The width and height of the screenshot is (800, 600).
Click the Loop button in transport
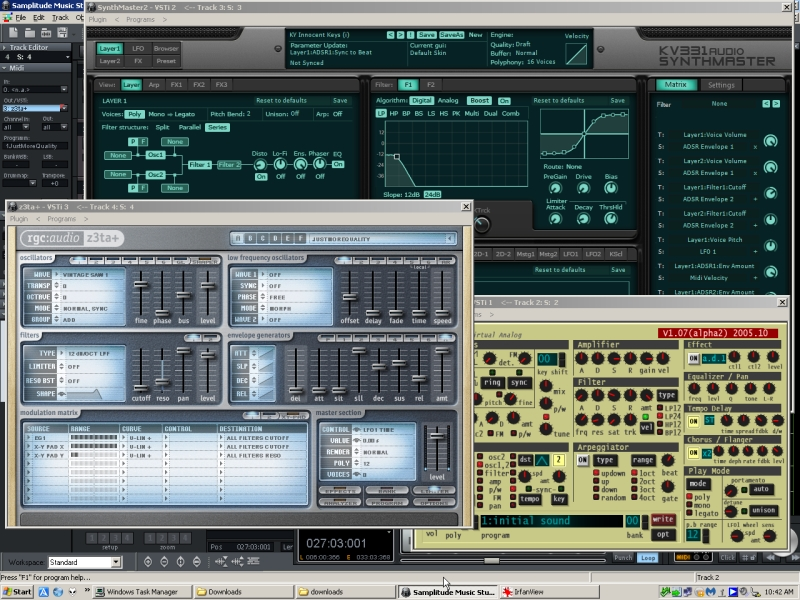[x=648, y=557]
